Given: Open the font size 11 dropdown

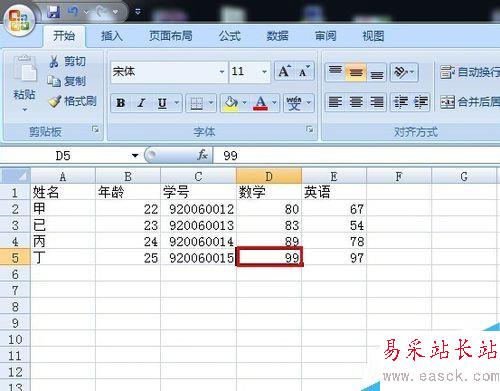Looking at the screenshot, I should tap(264, 72).
